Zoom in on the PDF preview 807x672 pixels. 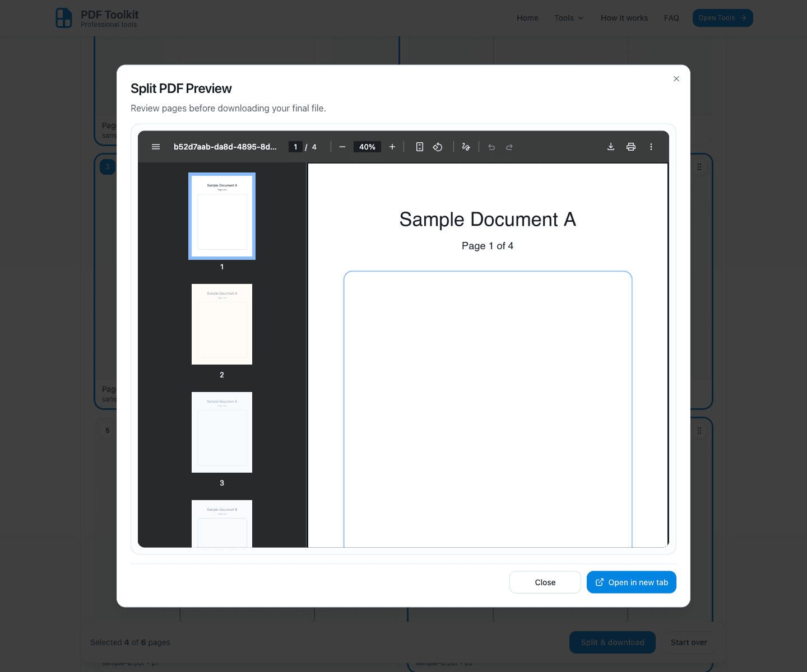(x=392, y=147)
